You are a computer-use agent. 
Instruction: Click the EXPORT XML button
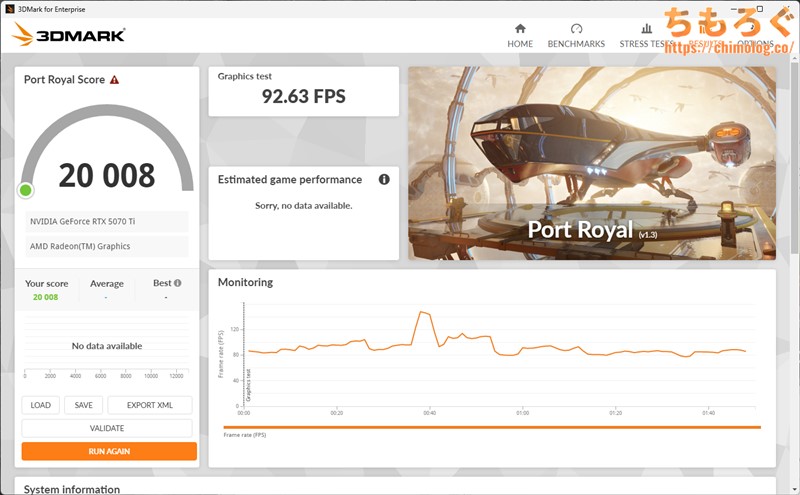150,405
